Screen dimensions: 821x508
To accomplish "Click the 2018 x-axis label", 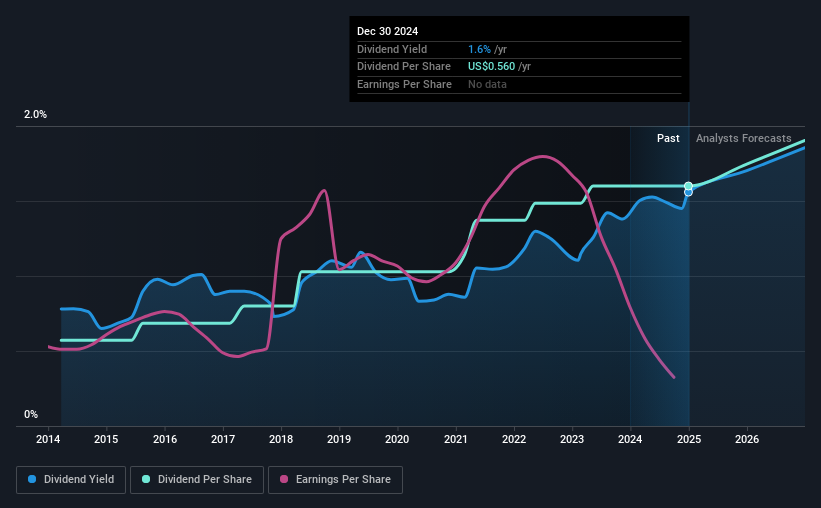I will [281, 439].
